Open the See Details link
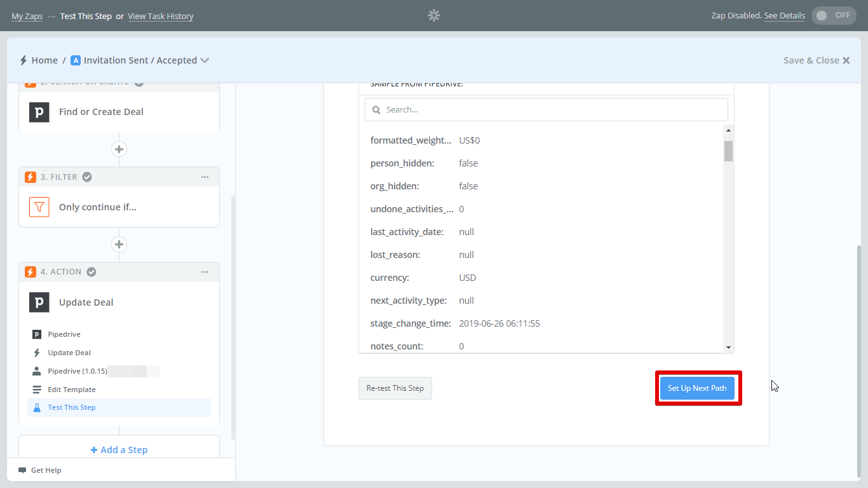The image size is (868, 488). point(784,16)
